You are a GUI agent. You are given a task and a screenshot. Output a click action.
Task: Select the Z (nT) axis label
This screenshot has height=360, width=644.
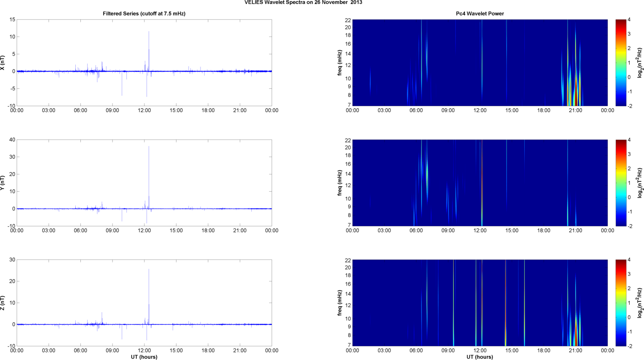point(3,303)
